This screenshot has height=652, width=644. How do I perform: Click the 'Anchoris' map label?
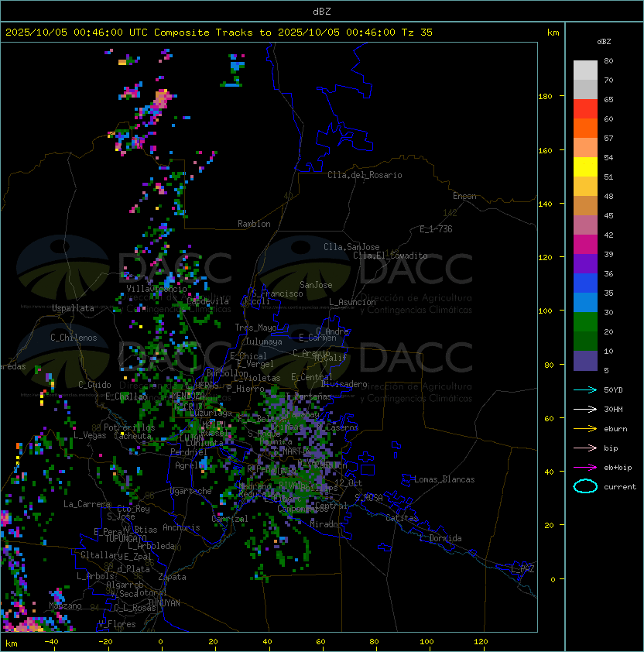point(181,527)
